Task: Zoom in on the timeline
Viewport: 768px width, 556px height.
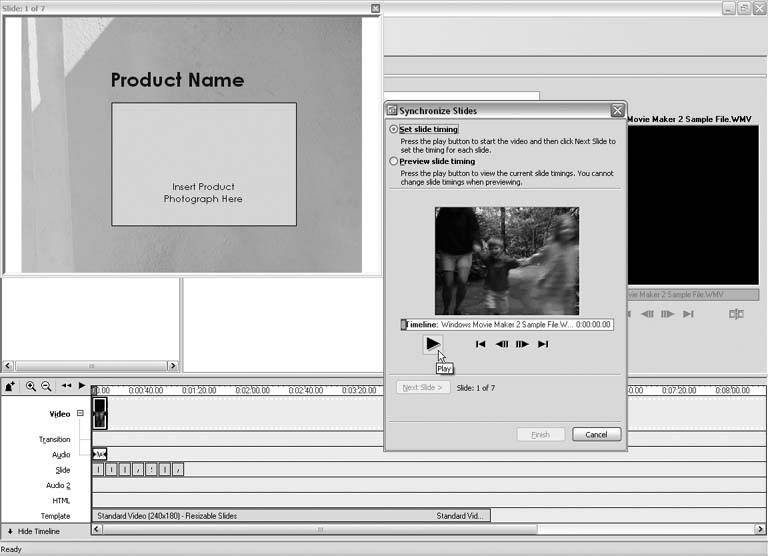Action: pos(31,386)
